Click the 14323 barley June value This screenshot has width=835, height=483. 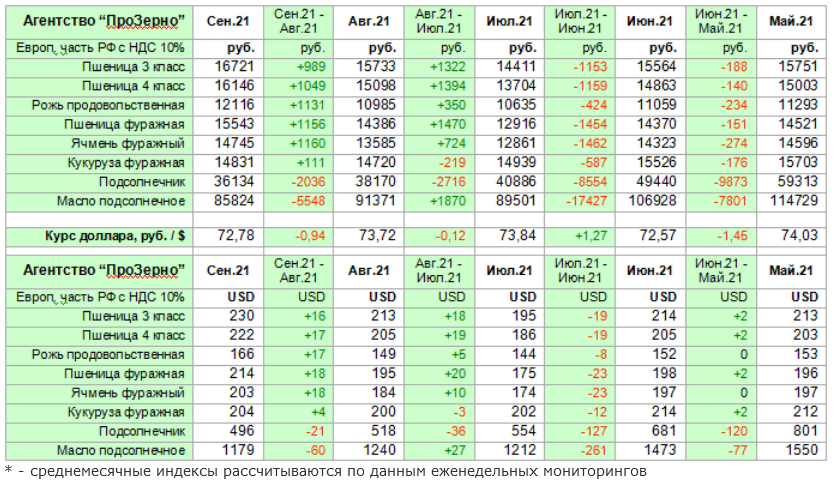point(650,144)
